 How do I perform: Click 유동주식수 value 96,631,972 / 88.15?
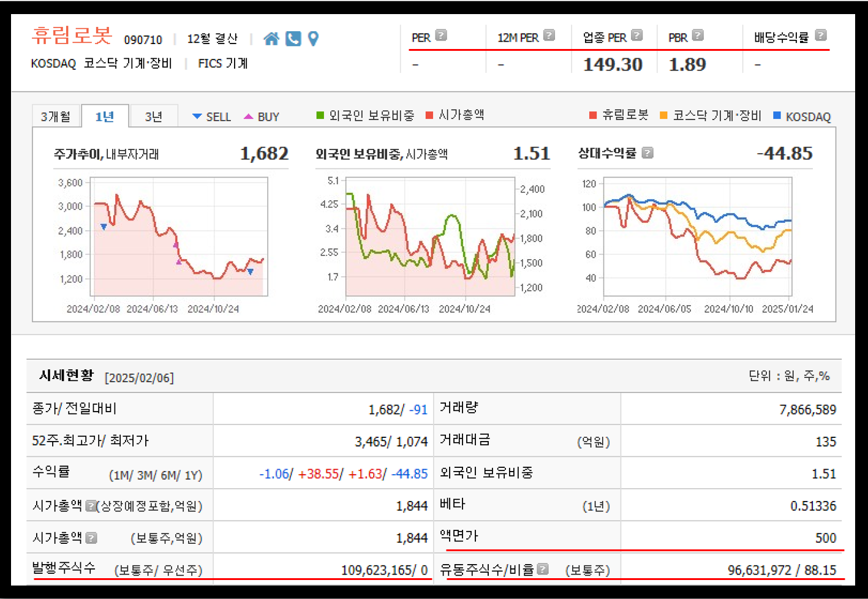point(782,570)
